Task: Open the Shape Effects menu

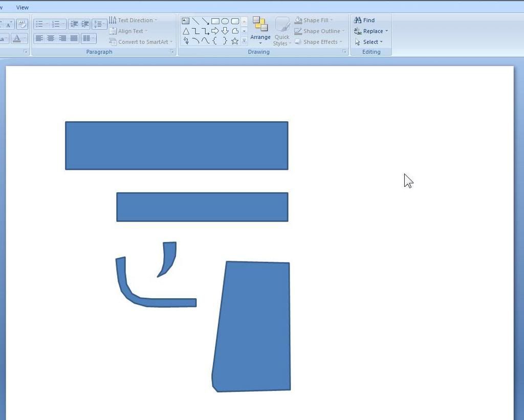Action: (x=318, y=42)
